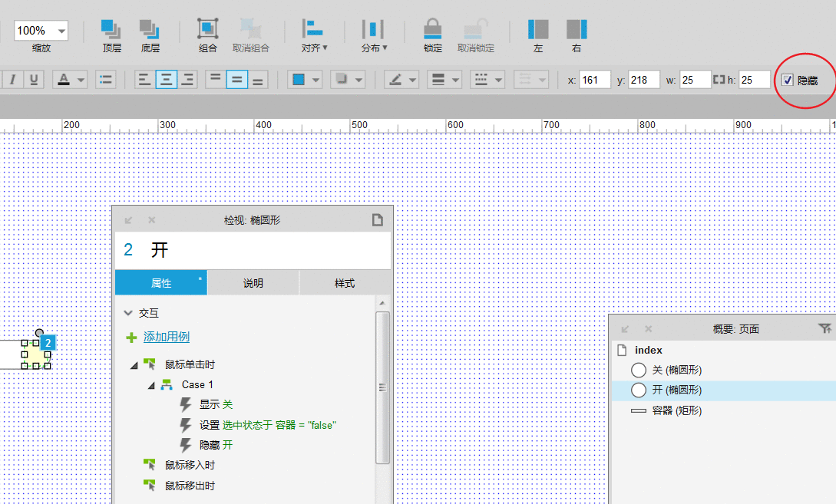Close the inspector (检视) panel
Screen dimensions: 836x504
(152, 220)
